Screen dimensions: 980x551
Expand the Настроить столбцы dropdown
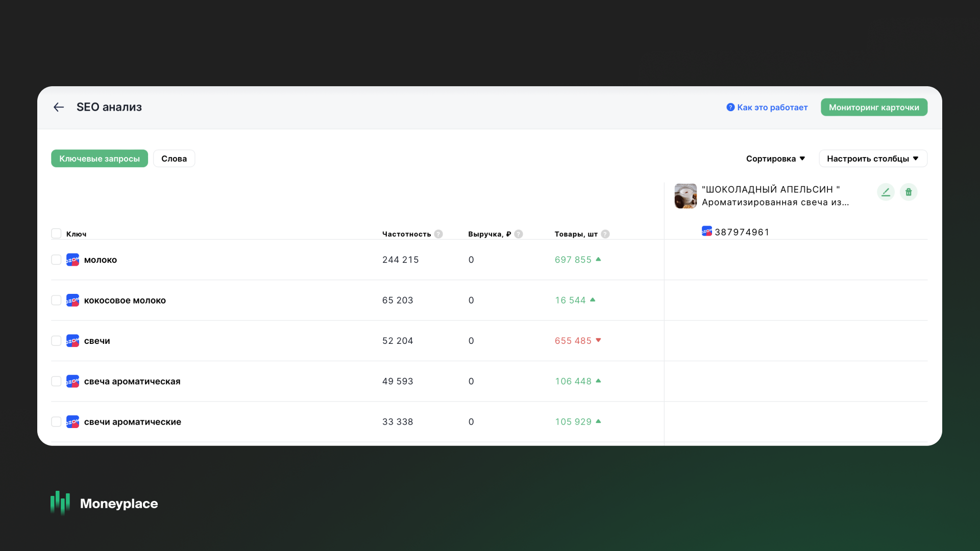[x=873, y=159]
